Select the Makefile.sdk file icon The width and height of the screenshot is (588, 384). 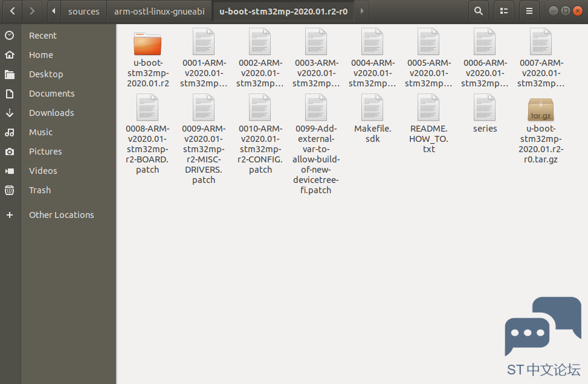(372, 107)
